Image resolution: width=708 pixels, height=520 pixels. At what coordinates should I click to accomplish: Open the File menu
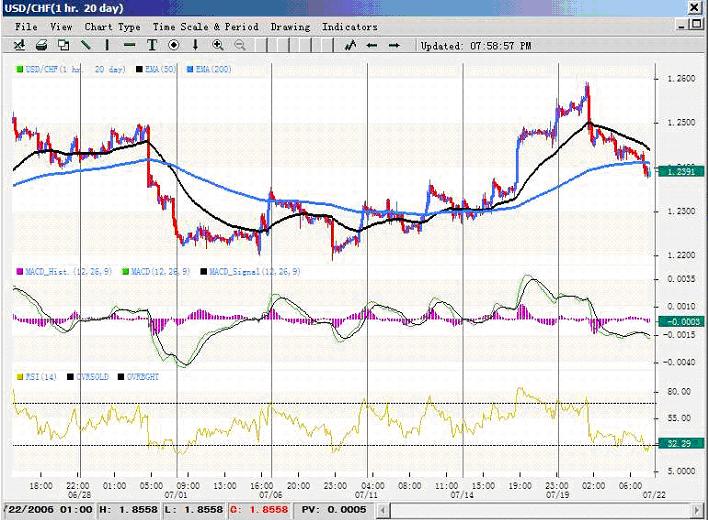pos(27,26)
